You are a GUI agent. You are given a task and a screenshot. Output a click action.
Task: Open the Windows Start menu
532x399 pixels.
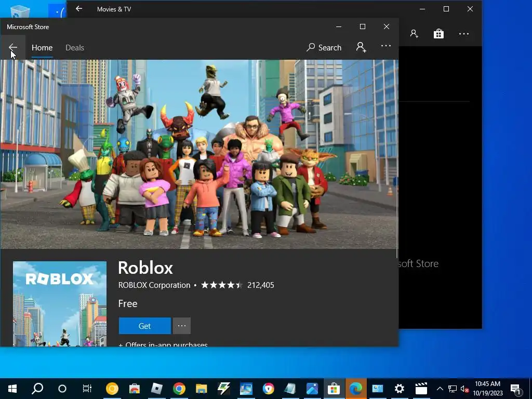(x=12, y=389)
